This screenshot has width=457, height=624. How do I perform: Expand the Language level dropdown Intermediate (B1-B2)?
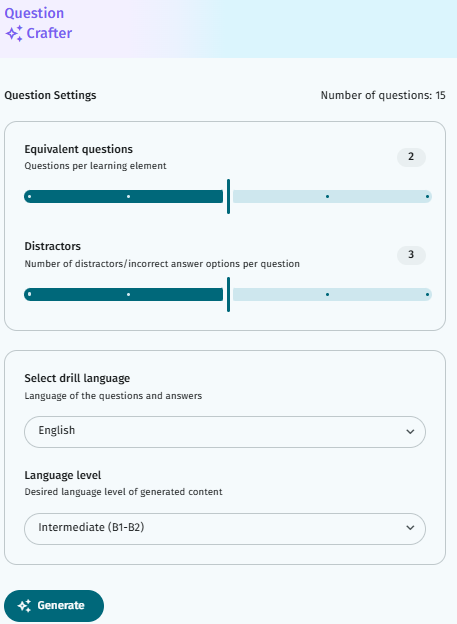[225, 528]
